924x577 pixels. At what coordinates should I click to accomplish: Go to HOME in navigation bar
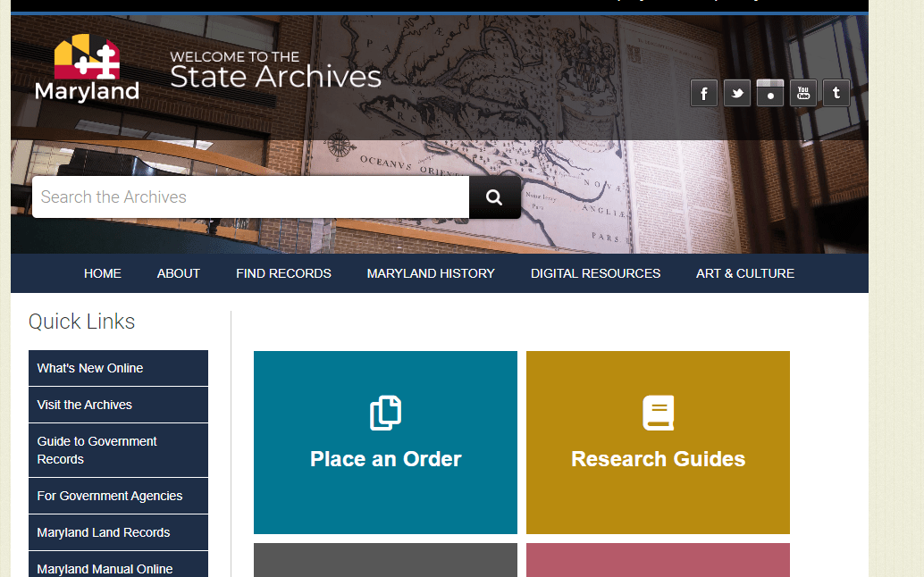pos(103,273)
